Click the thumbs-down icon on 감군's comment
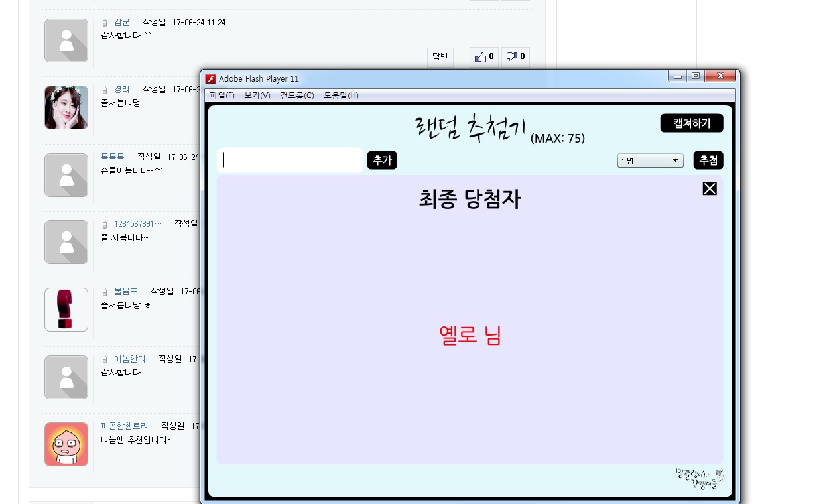The width and height of the screenshot is (829, 504). [512, 58]
